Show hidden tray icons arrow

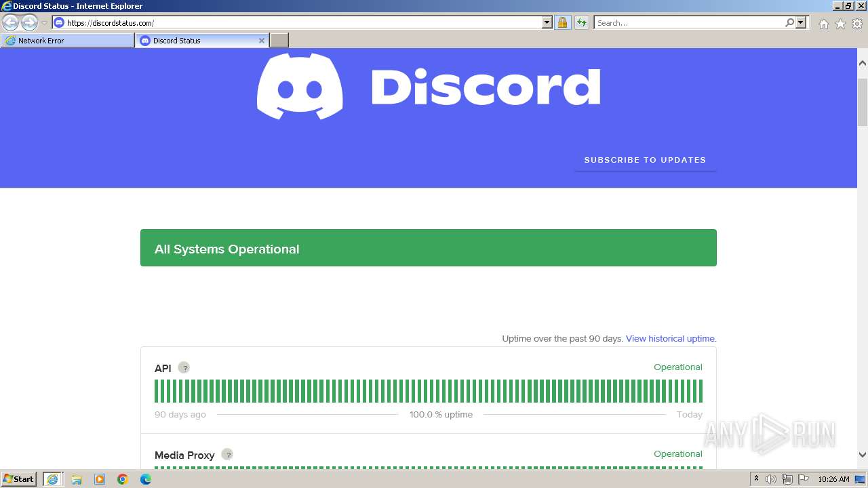[x=757, y=479]
